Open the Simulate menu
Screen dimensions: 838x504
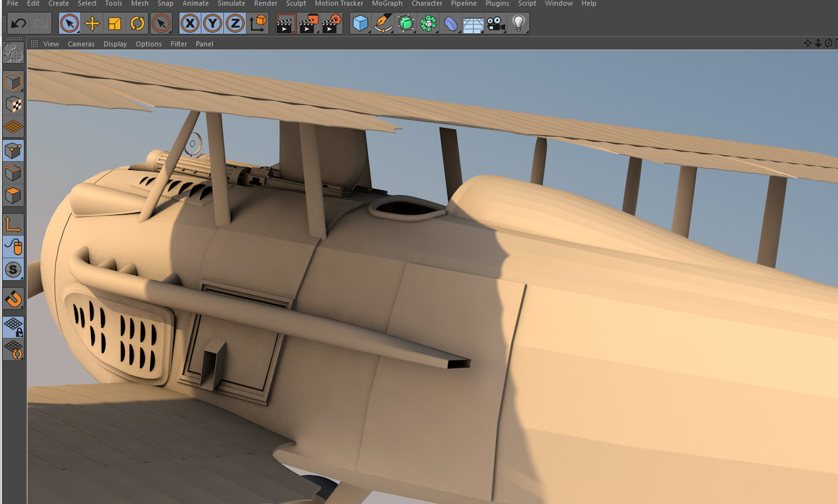coord(231,4)
